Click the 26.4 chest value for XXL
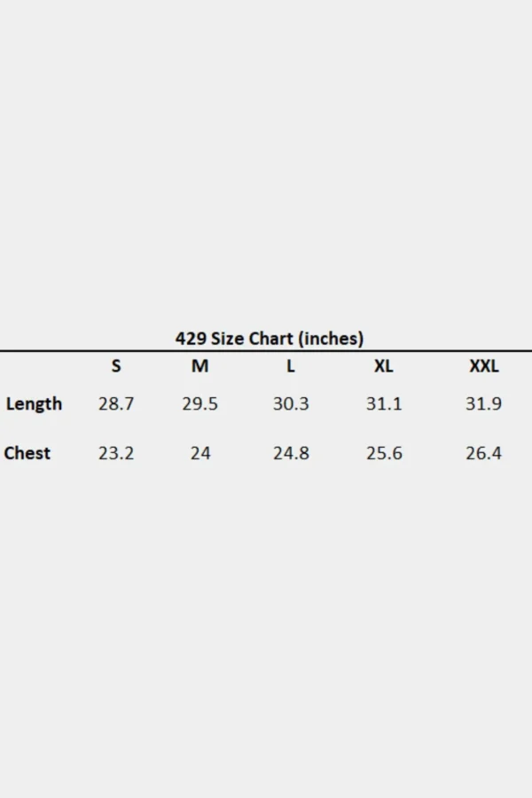Viewport: 532px width, 798px height. click(x=483, y=453)
